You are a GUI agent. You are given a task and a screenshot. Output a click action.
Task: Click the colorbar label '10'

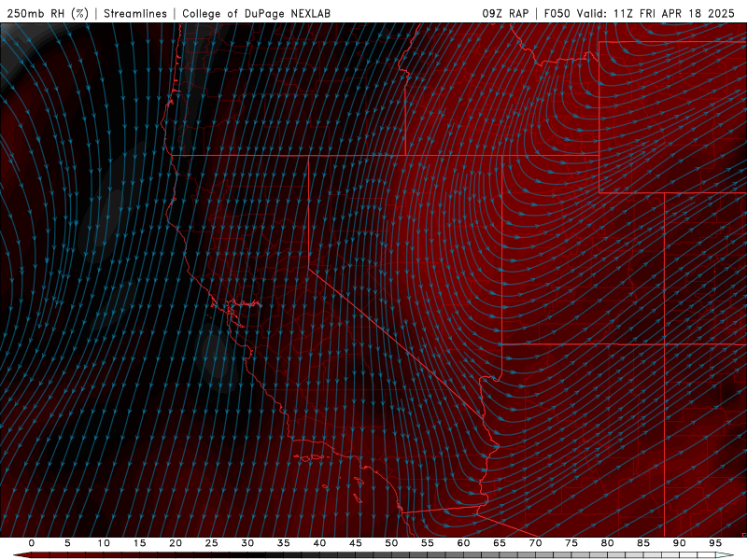pyautogui.click(x=104, y=543)
